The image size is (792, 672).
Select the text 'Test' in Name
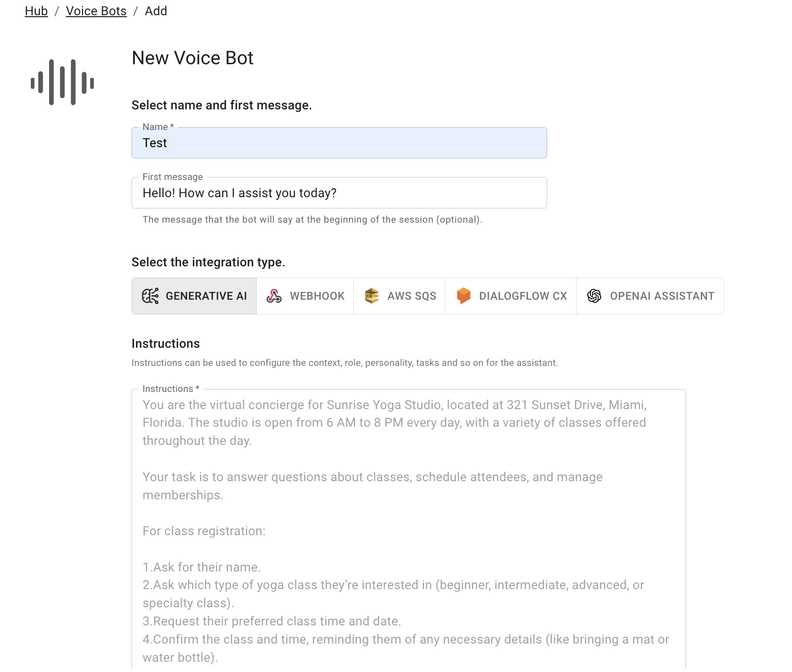click(x=155, y=143)
